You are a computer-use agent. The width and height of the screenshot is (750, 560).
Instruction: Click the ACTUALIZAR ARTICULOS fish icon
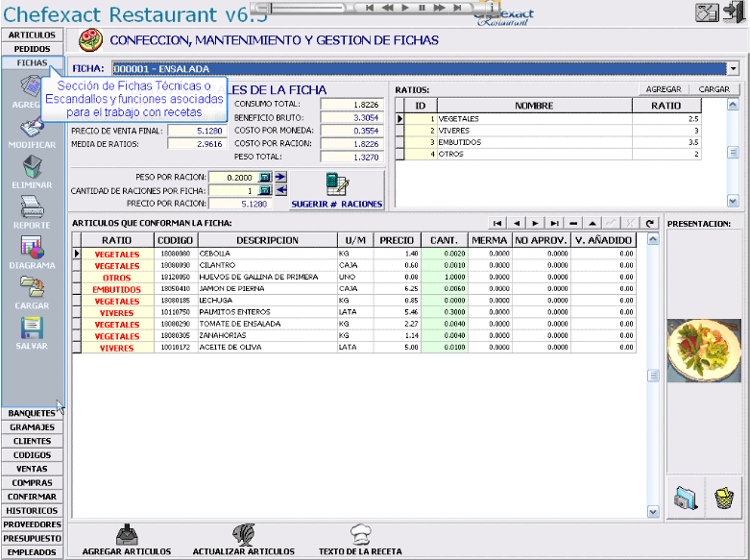pos(244,534)
